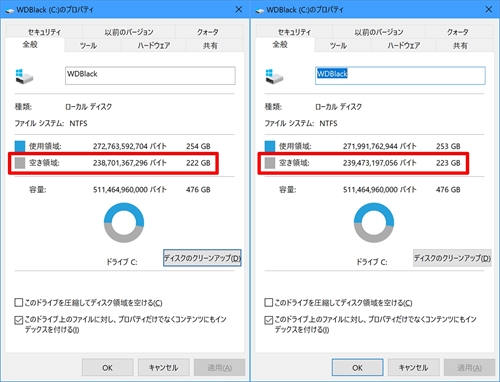Screen dimensions: 500x382
Task: Click the WDBlack name field in left window
Action: 150,76
